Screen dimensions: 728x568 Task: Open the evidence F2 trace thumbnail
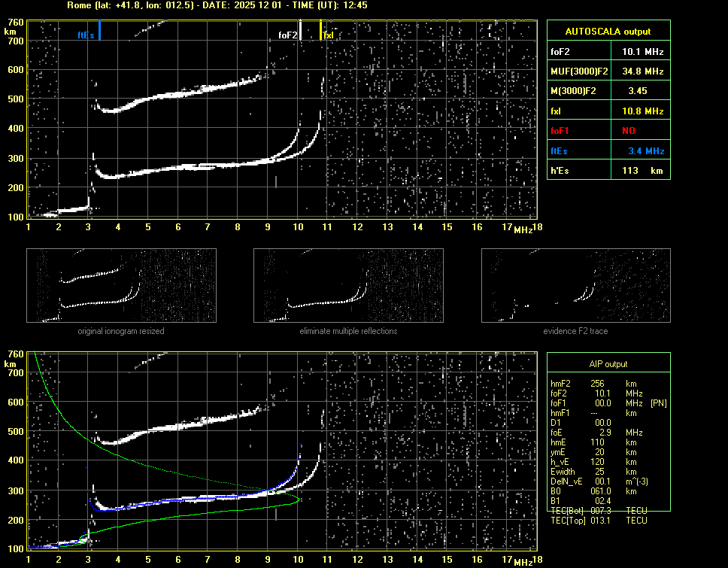575,286
